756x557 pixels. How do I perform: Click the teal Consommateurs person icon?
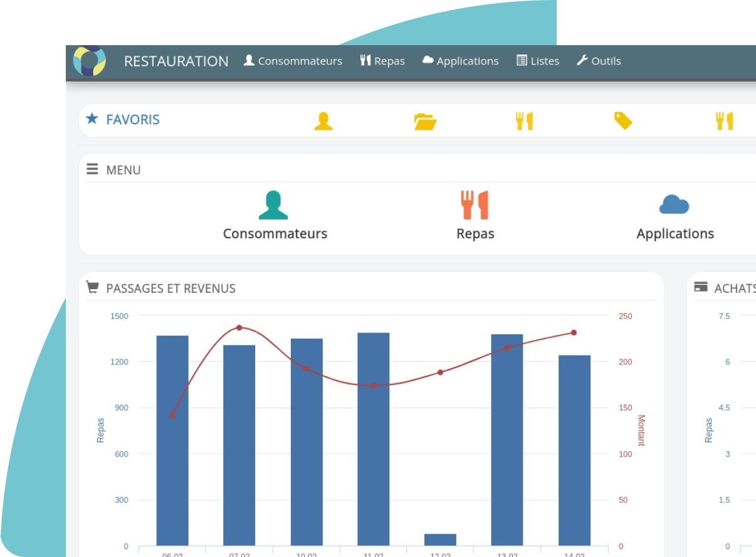pos(273,205)
